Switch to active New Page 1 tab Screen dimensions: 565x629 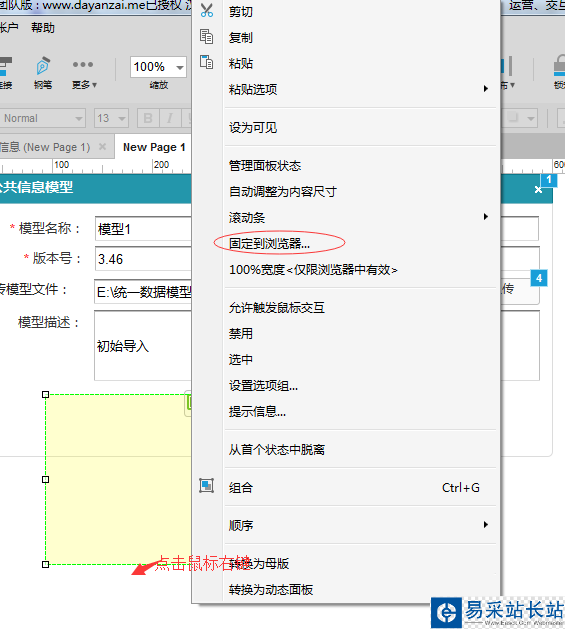(154, 147)
